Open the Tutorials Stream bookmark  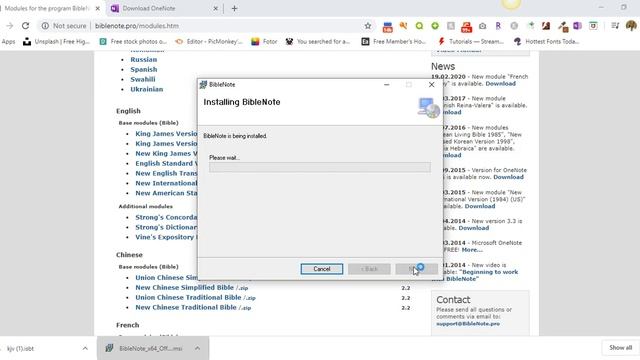[x=471, y=41]
